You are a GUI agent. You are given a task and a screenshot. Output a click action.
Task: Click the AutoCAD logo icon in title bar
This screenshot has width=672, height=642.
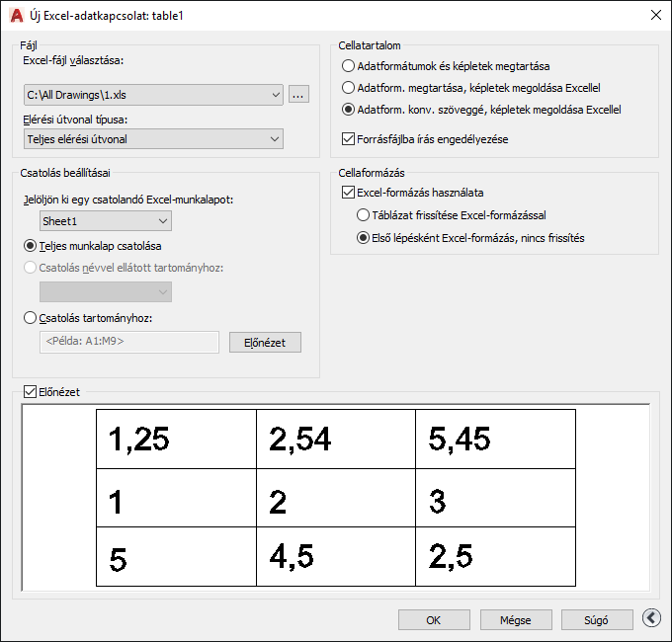click(17, 16)
